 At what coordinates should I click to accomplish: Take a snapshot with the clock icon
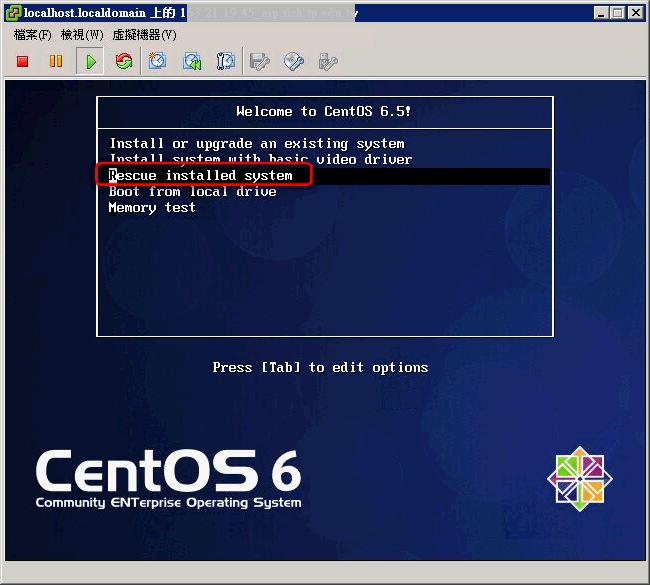tap(157, 61)
